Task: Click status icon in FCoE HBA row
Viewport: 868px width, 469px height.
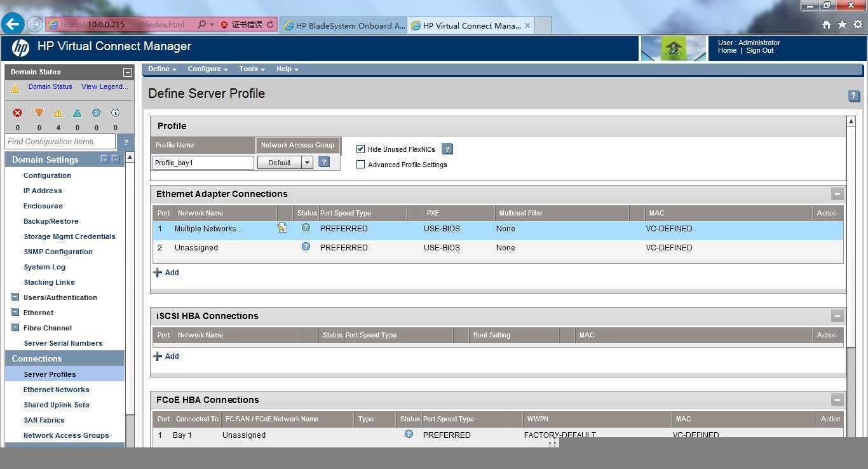Action: click(x=409, y=434)
